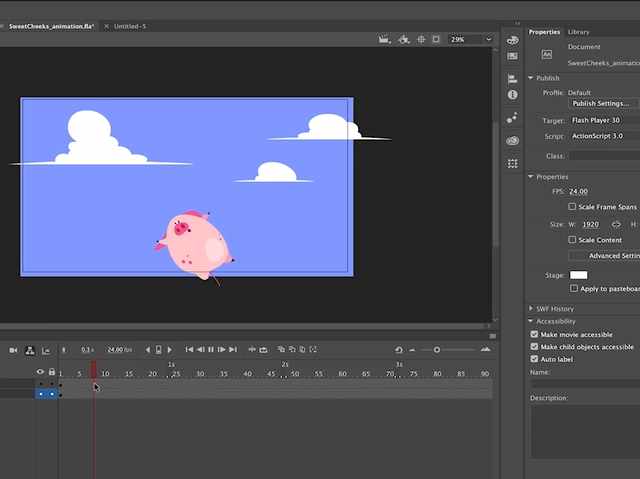Adjust the timeline zoom slider handle
This screenshot has width=640, height=479.
coord(437,350)
